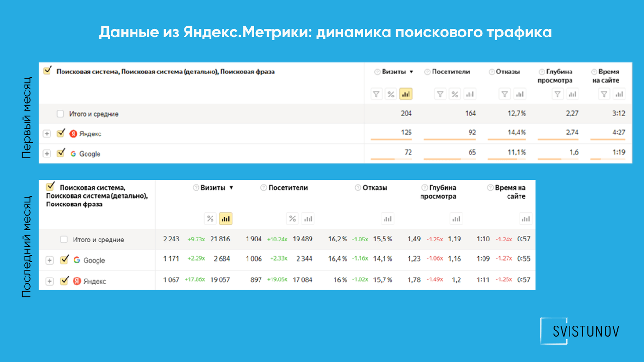Show Глубина просмотра chart in first-month table
Viewport: 644px width, 362px height.
click(572, 94)
